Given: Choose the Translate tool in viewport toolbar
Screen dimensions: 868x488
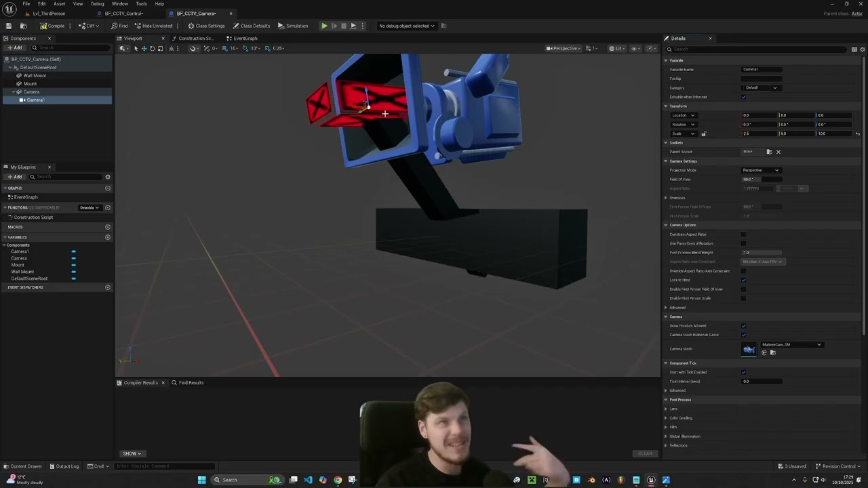Looking at the screenshot, I should pyautogui.click(x=144, y=48).
